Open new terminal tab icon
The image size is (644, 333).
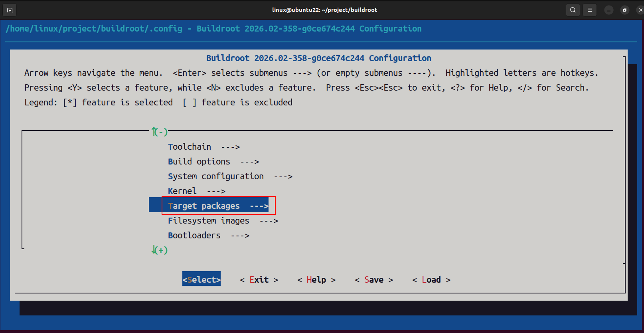[10, 10]
